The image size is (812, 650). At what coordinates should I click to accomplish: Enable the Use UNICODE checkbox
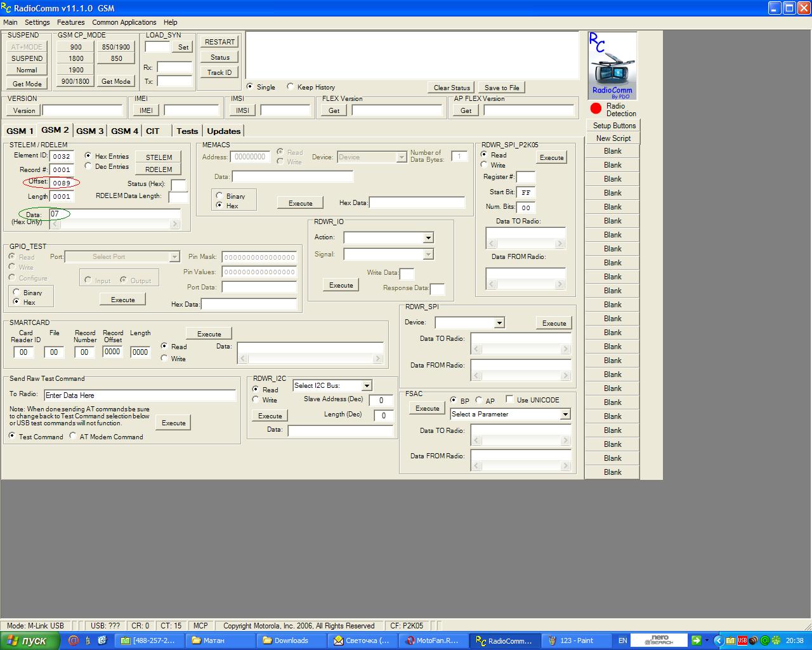pyautogui.click(x=509, y=399)
